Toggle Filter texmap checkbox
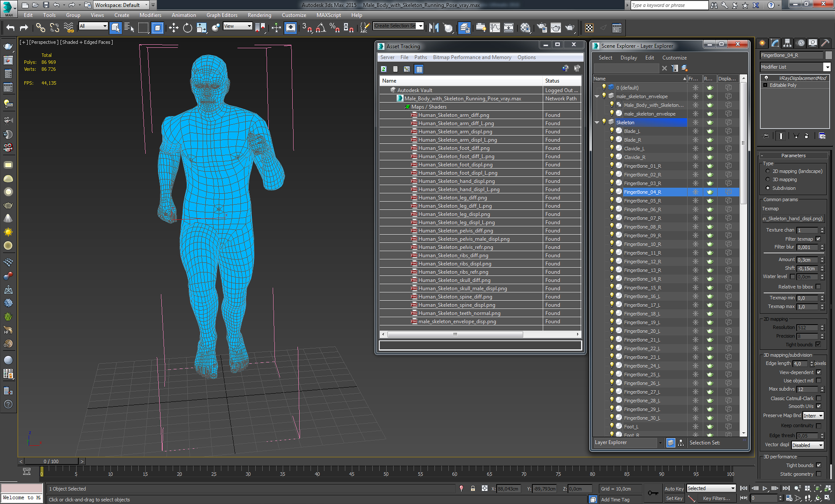Image resolution: width=835 pixels, height=504 pixels. click(818, 239)
